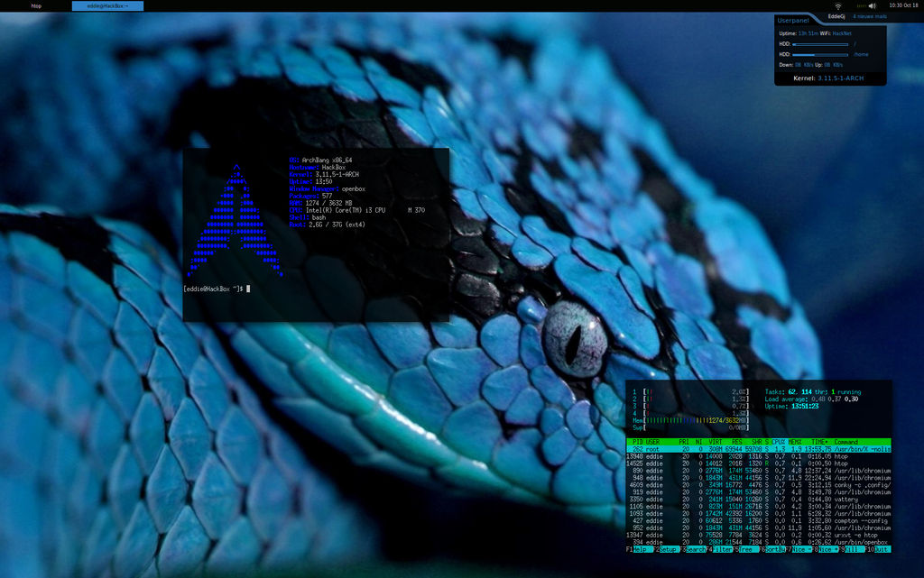Click the RES column header in htop
The height and width of the screenshot is (578, 924).
737,442
